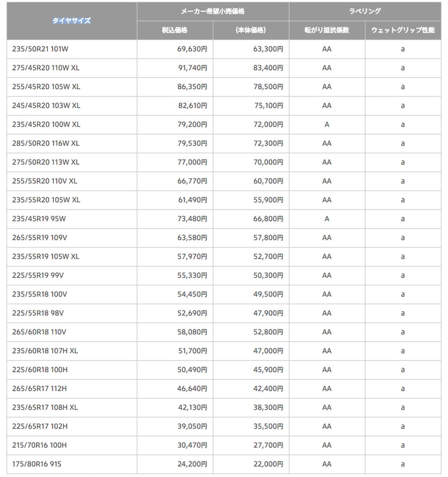Image resolution: width=448 pixels, height=477 pixels.
Task: Select tire size 285/50R20 116W XL
Action: click(46, 143)
